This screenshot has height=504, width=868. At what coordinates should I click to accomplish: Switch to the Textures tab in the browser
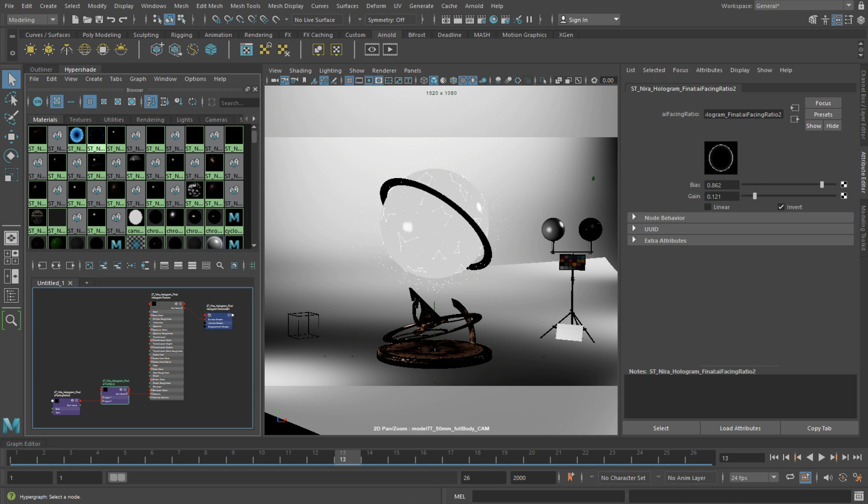[81, 119]
